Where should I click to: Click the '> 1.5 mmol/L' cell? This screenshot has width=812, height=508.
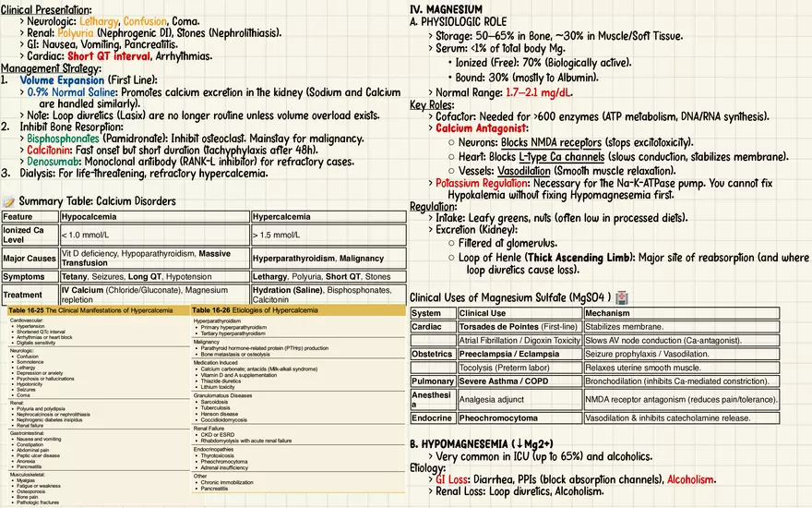(328, 235)
